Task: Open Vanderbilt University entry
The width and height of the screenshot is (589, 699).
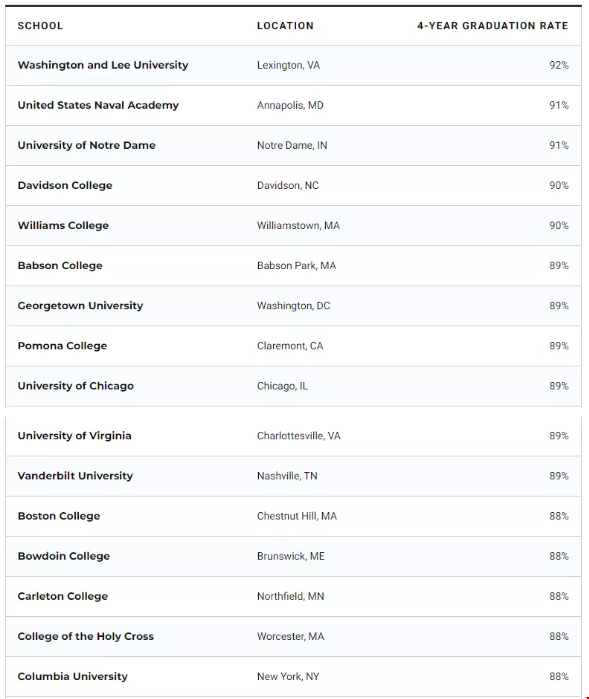Action: coord(75,476)
